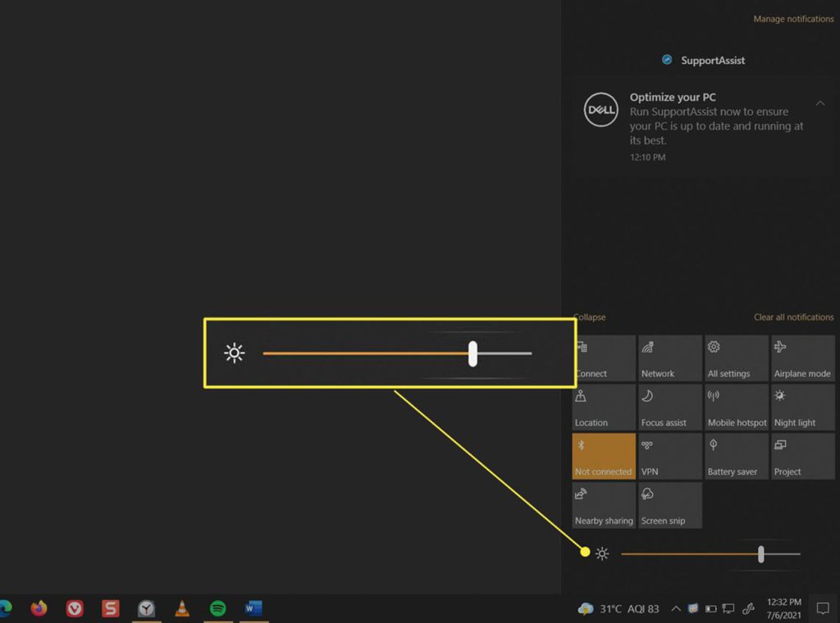Launch Vivaldi browser from taskbar
Screen dimensions: 840x623
point(75,608)
